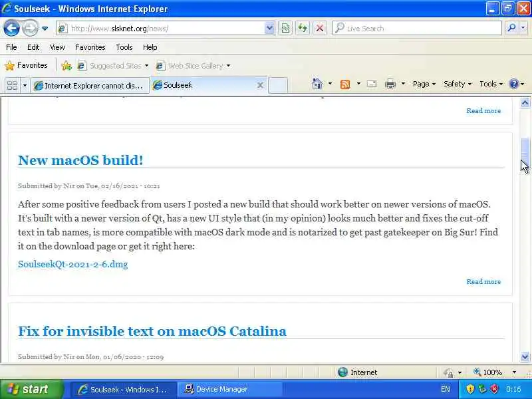
Task: Close the Soulseek tab
Action: click(260, 85)
